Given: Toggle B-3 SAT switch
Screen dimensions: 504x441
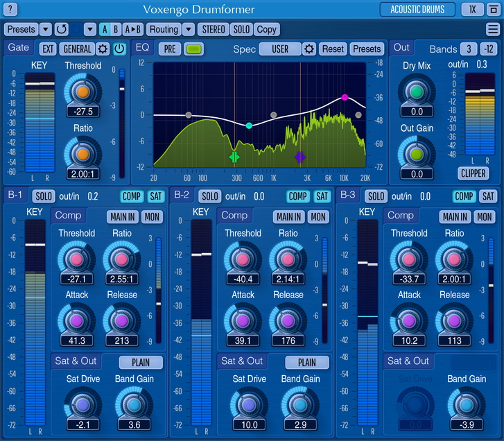Looking at the screenshot, I should click(x=488, y=196).
